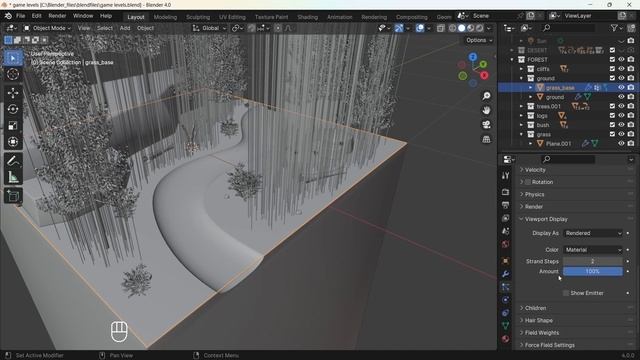Open the Color Material dropdown
640x360 pixels.
[593, 250]
